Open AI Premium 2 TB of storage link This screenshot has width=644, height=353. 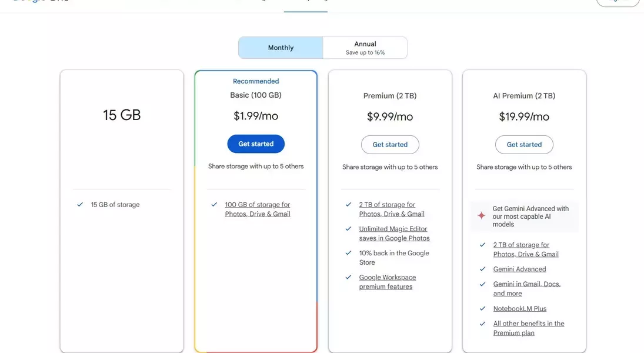click(526, 249)
